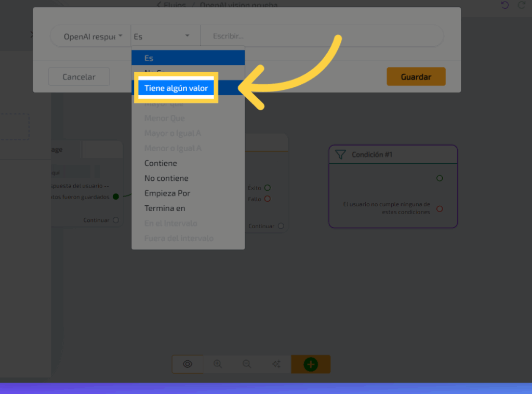Open the Es operator dropdown
Screen dimensions: 532x394
point(162,36)
